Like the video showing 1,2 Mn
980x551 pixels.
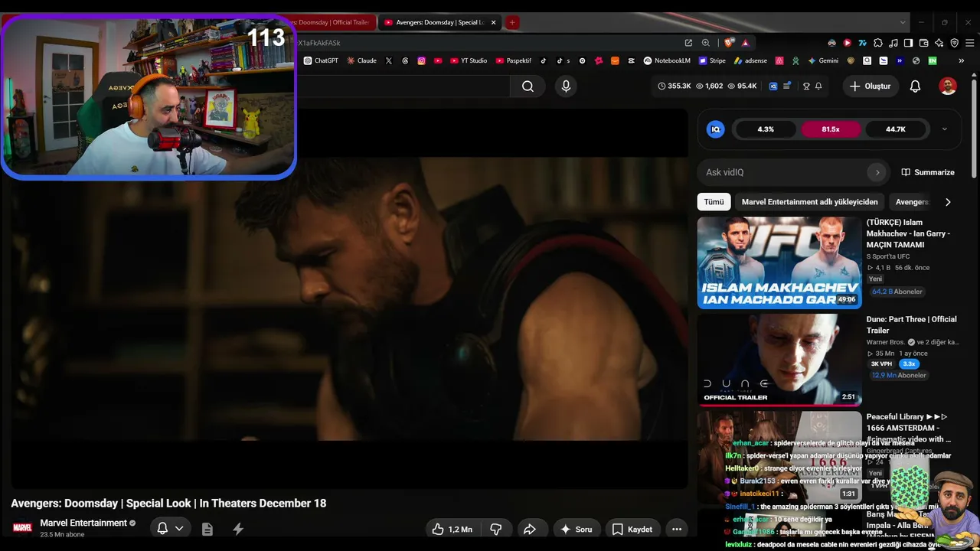coord(452,529)
